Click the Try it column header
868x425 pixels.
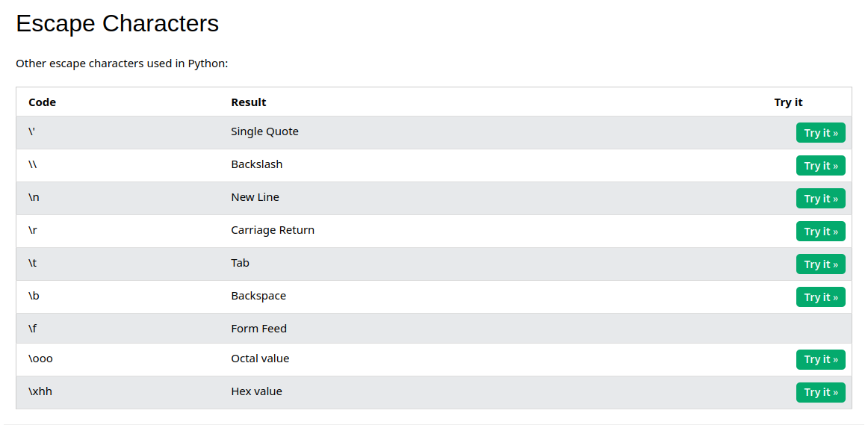(788, 102)
